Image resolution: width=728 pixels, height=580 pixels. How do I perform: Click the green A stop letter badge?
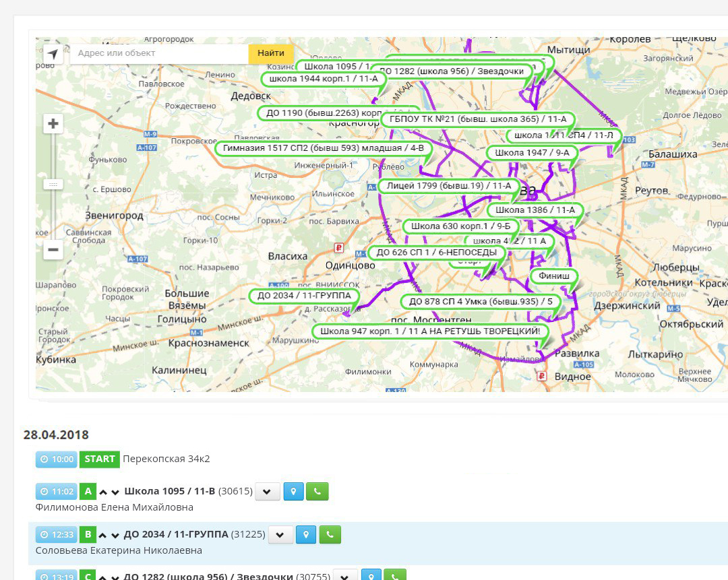pyautogui.click(x=88, y=491)
